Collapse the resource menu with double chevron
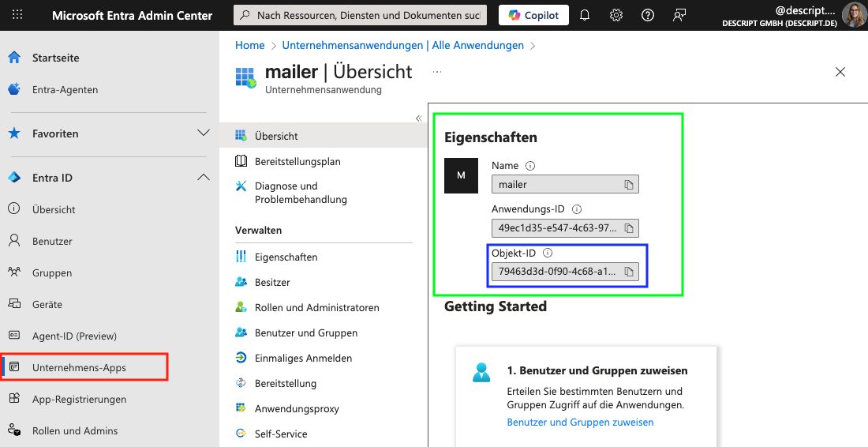 click(418, 118)
